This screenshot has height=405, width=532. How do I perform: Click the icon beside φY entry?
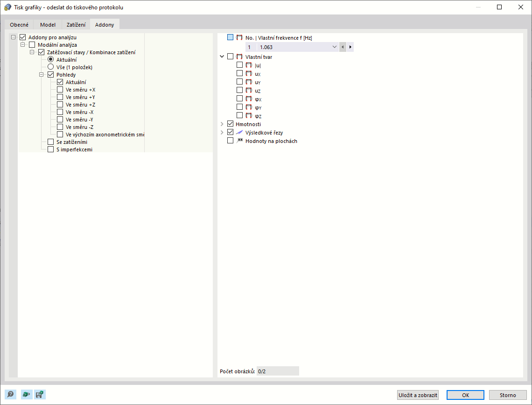point(249,107)
